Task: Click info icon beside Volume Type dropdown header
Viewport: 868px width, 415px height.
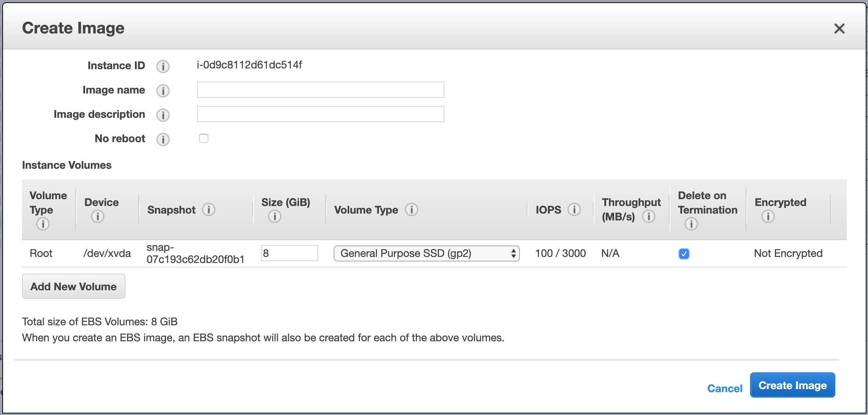Action: (412, 209)
